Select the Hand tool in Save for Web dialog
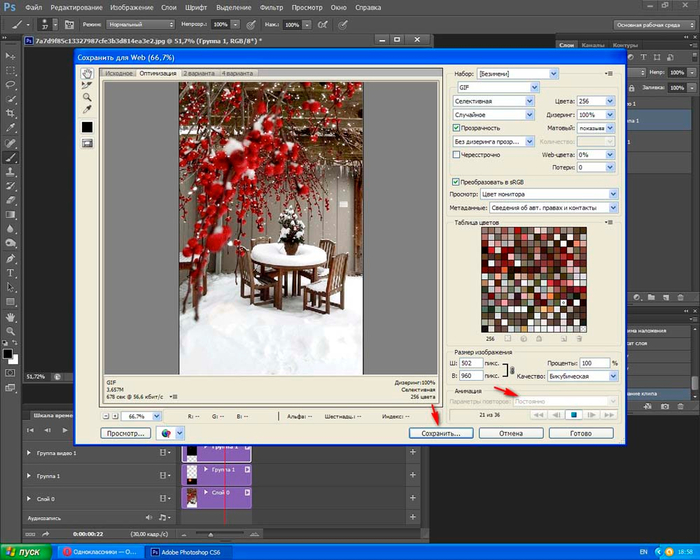700x560 pixels. [x=87, y=74]
